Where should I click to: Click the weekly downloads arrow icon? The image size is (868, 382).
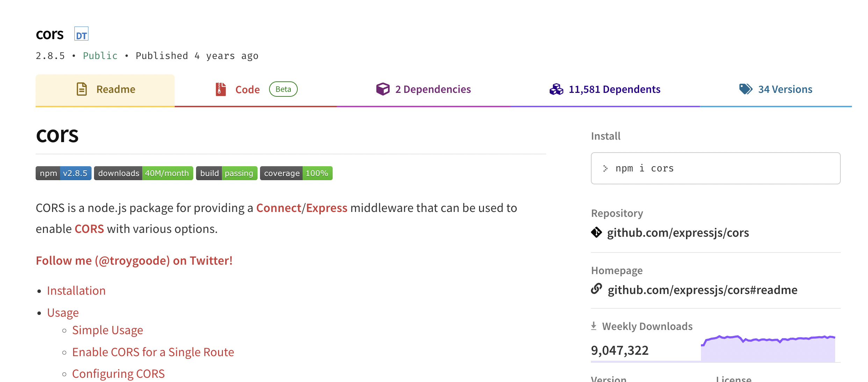tap(594, 326)
